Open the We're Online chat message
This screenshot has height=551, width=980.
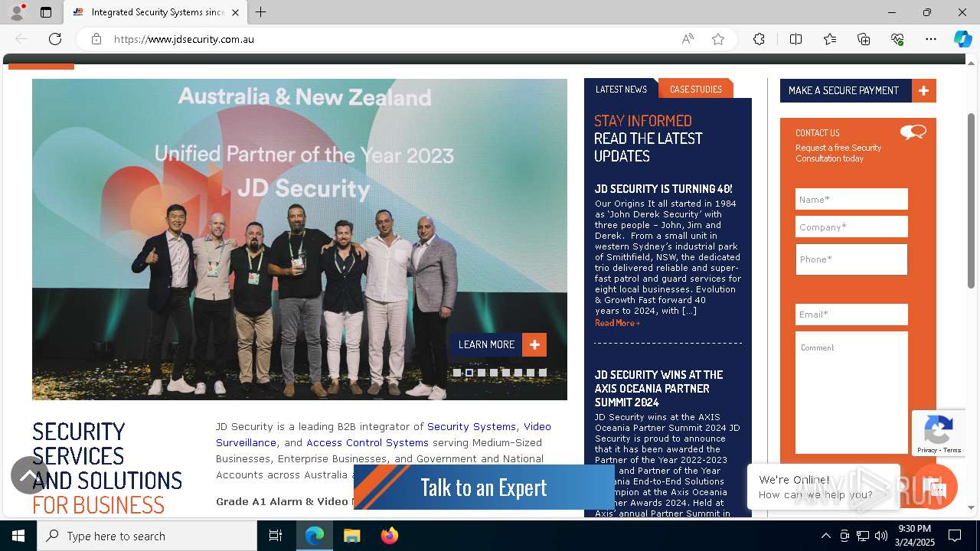click(x=823, y=487)
